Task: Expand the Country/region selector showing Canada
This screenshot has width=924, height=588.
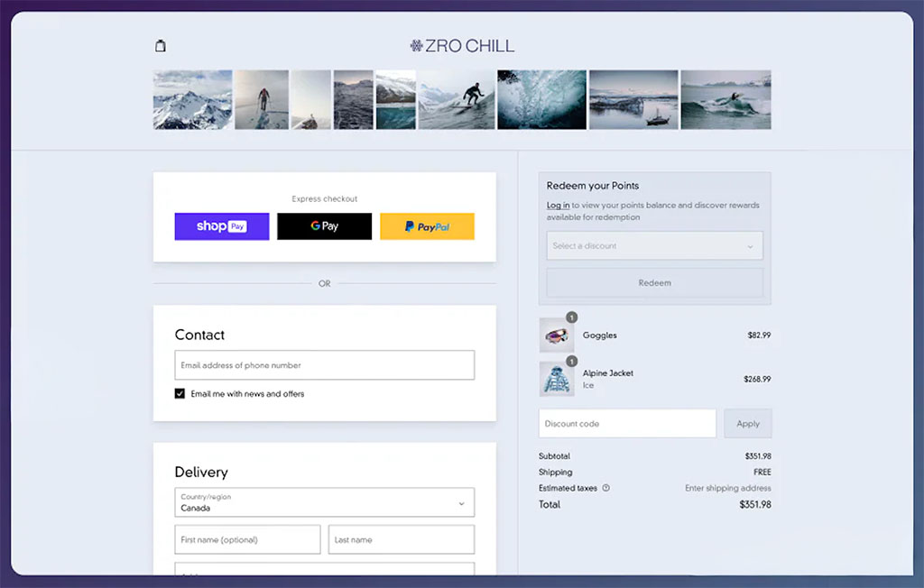Action: [324, 502]
